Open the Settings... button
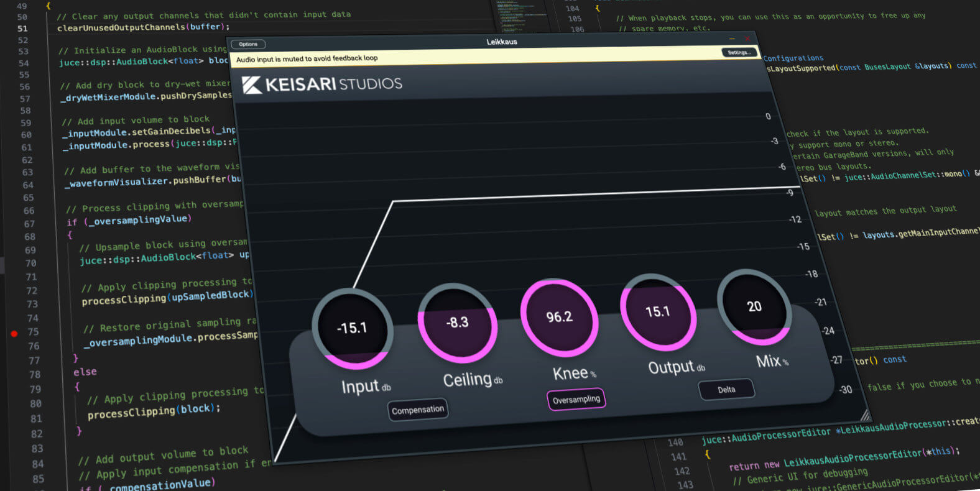Image resolution: width=980 pixels, height=491 pixels. tap(739, 52)
